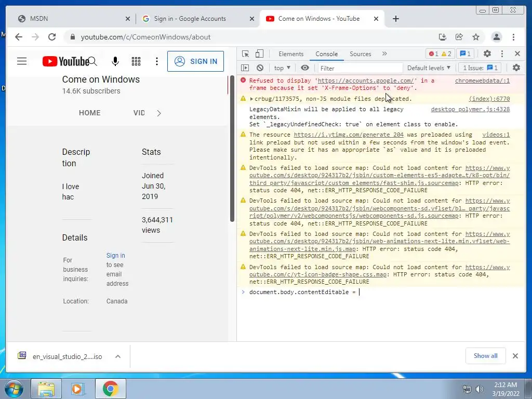
Task: Switch to Sign in - Google Accounts tab
Action: point(198,19)
